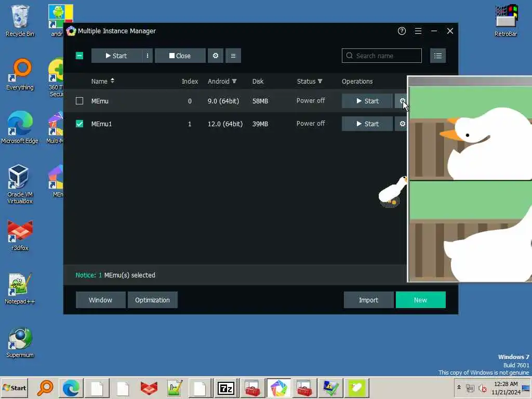Open Everything desktop shortcut

(x=20, y=74)
